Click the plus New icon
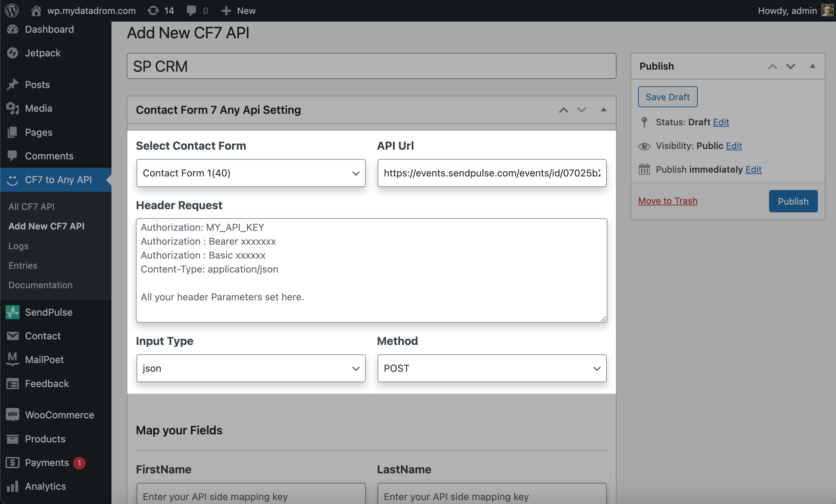 226,11
